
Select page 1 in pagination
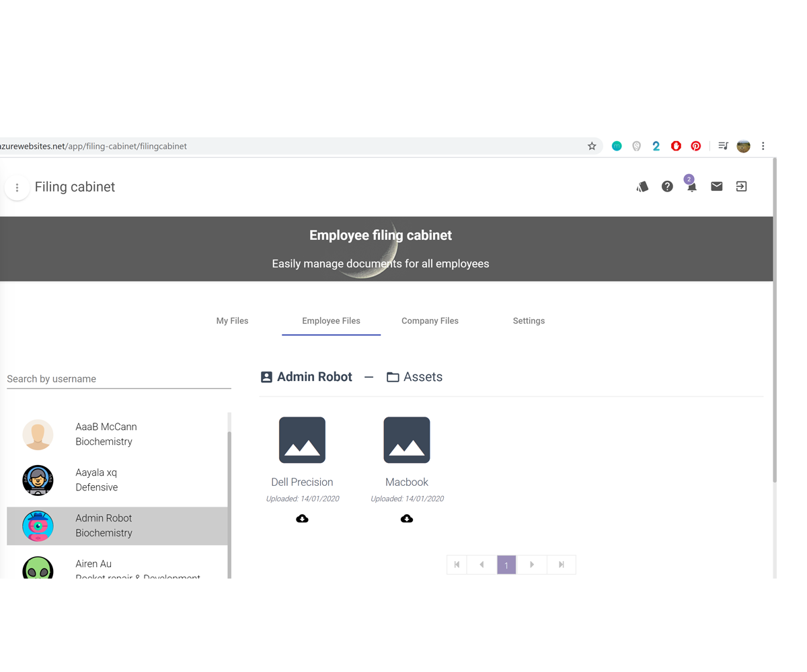506,564
